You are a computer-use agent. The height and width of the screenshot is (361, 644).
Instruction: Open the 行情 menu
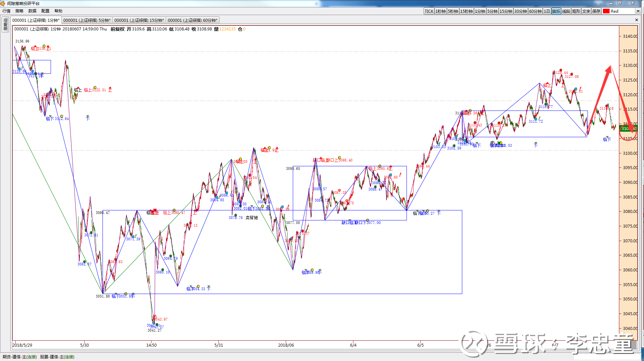point(6,11)
